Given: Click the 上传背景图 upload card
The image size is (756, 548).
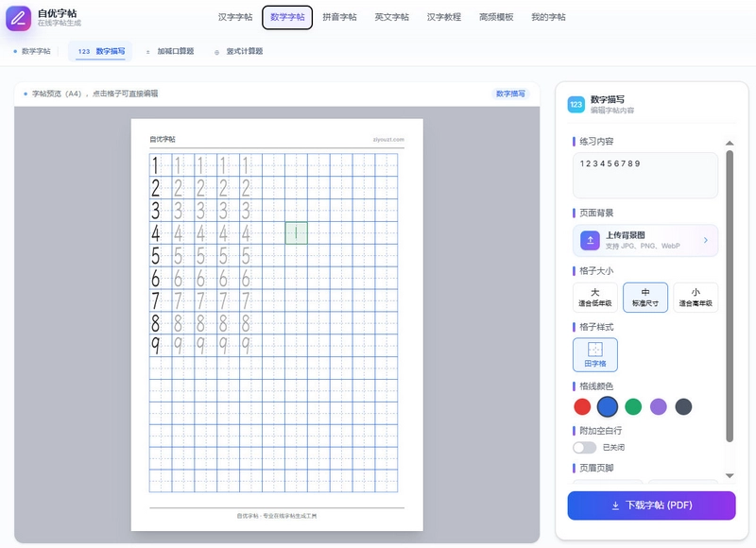Looking at the screenshot, I should [x=645, y=240].
